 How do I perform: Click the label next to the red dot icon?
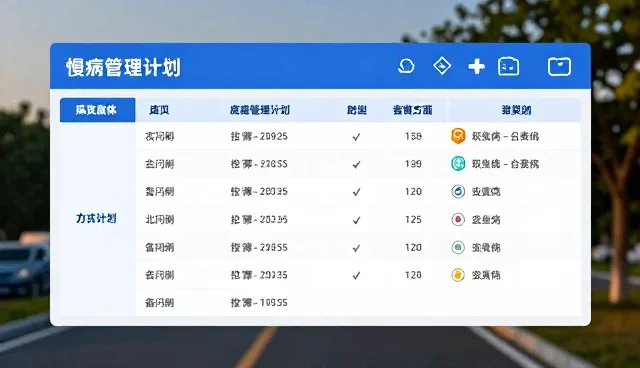click(486, 219)
